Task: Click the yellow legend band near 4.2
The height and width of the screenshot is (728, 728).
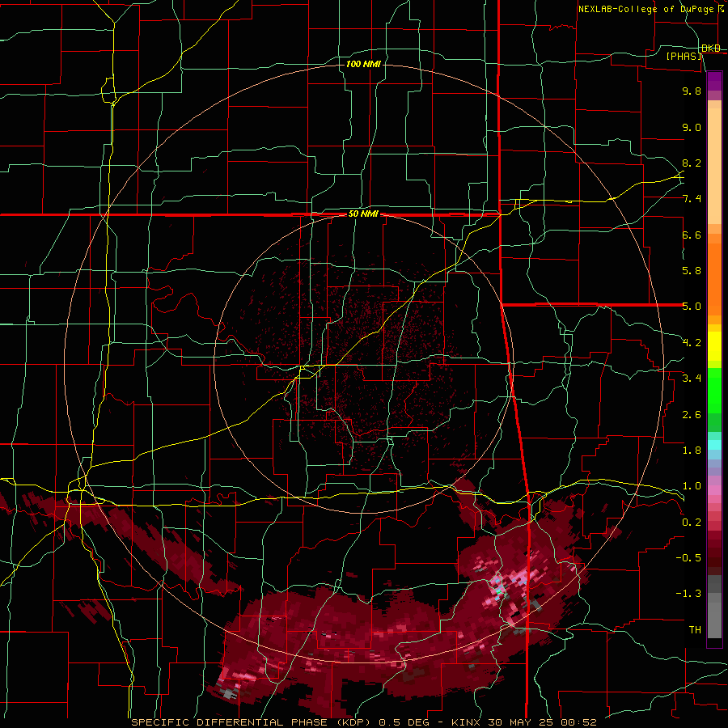Action: click(714, 346)
